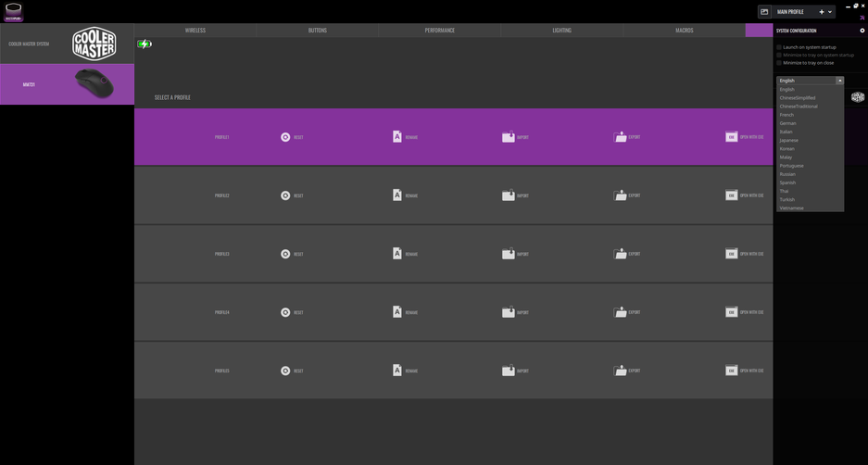Choose Portuguese from language list
This screenshot has height=465, width=868.
810,166
